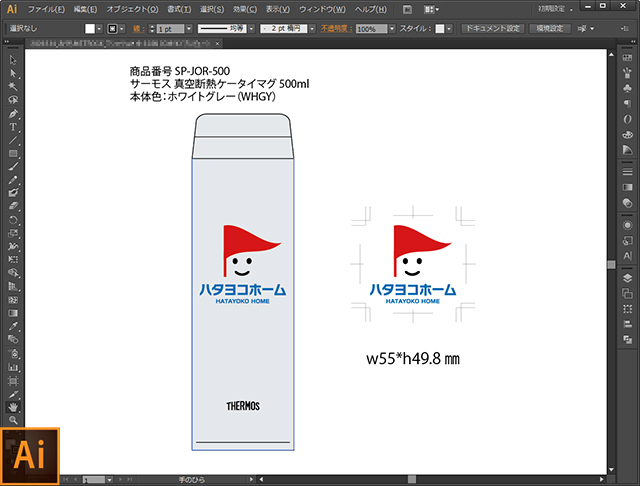Open the 編集 menu
This screenshot has width=640, height=486.
85,9
